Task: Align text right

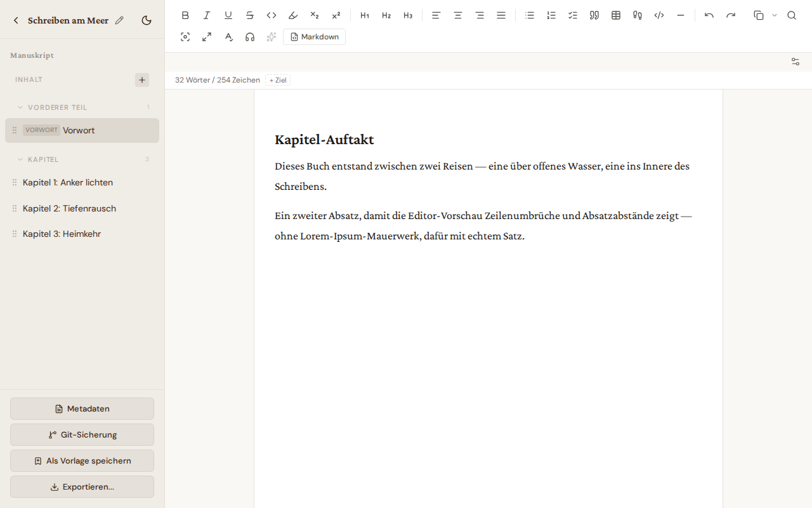Action: pyautogui.click(x=480, y=15)
